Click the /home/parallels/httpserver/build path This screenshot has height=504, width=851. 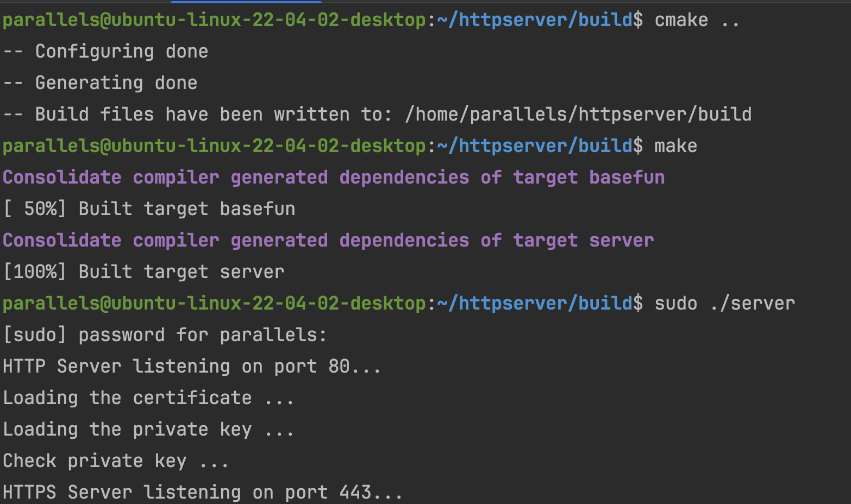click(578, 114)
